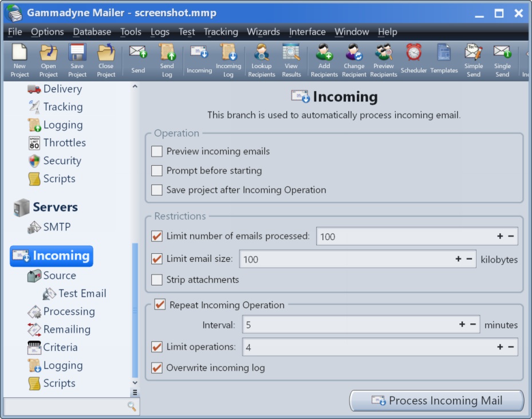Image resolution: width=532 pixels, height=419 pixels.
Task: Disable Repeat Incoming Operation checkbox
Action: (x=160, y=304)
